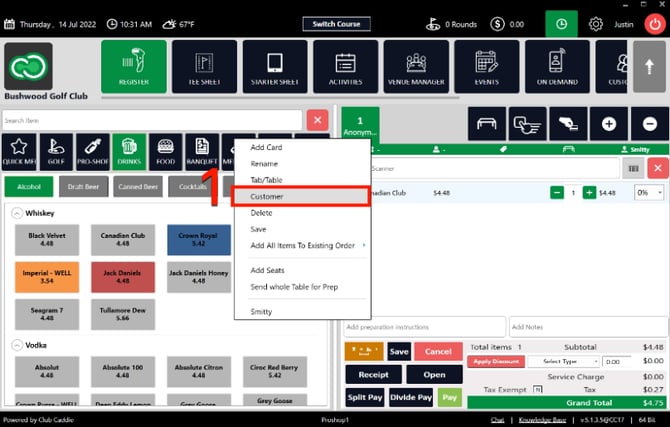Click the Split Pay button
Image resolution: width=670 pixels, height=427 pixels.
[x=364, y=398]
